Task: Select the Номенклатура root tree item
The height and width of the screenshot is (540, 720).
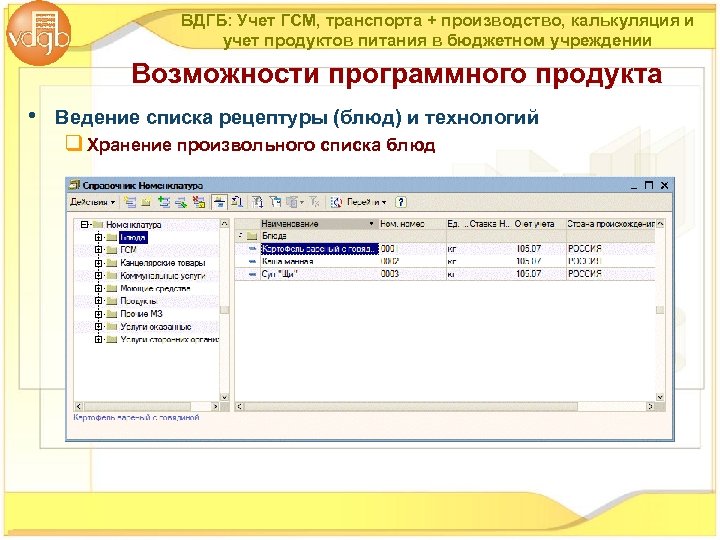Action: coord(134,225)
